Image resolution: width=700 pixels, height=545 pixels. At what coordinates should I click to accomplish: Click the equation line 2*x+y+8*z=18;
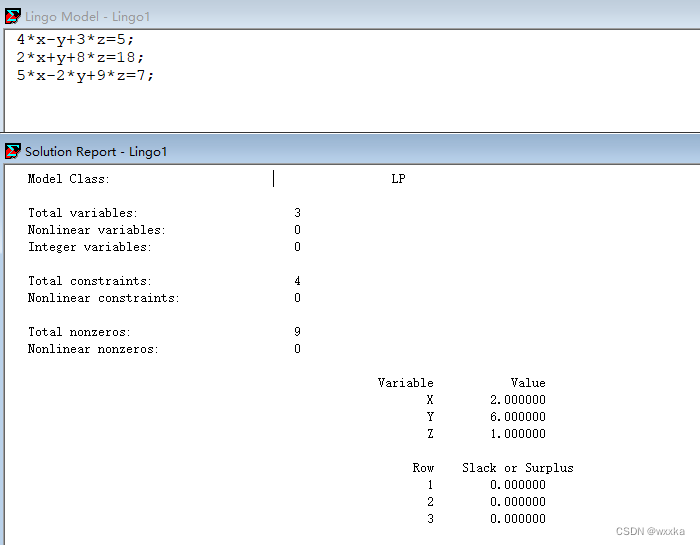(x=80, y=58)
